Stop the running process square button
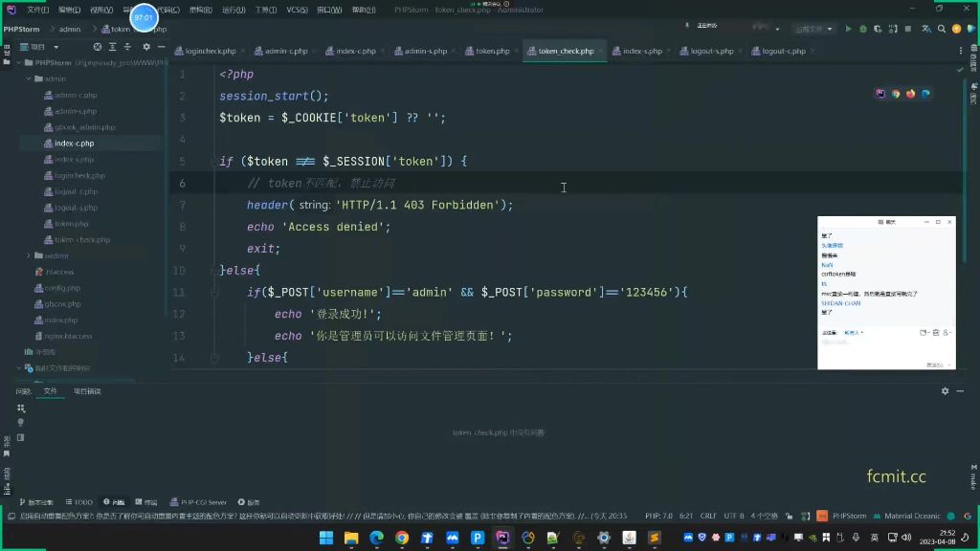The height and width of the screenshot is (551, 980). point(908,29)
